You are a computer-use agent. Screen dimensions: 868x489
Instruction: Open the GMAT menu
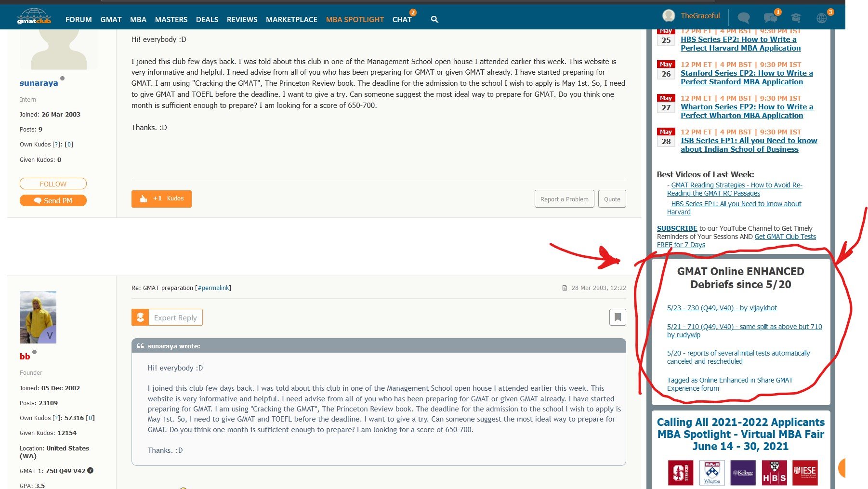(x=111, y=20)
